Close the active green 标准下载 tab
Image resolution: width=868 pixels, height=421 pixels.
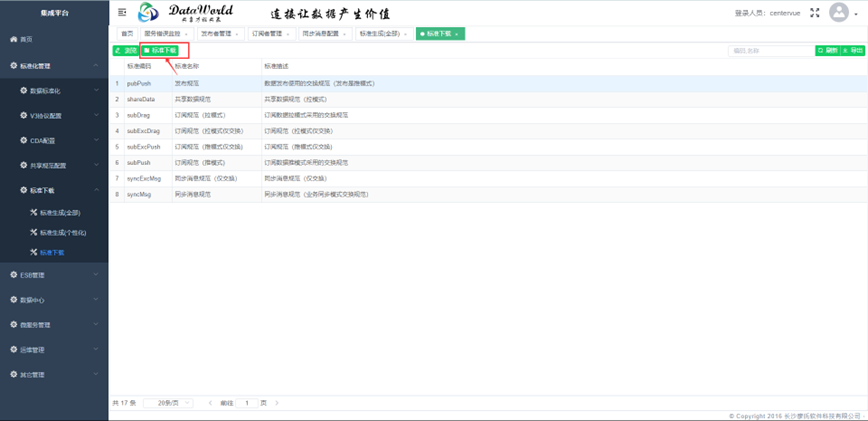[456, 34]
